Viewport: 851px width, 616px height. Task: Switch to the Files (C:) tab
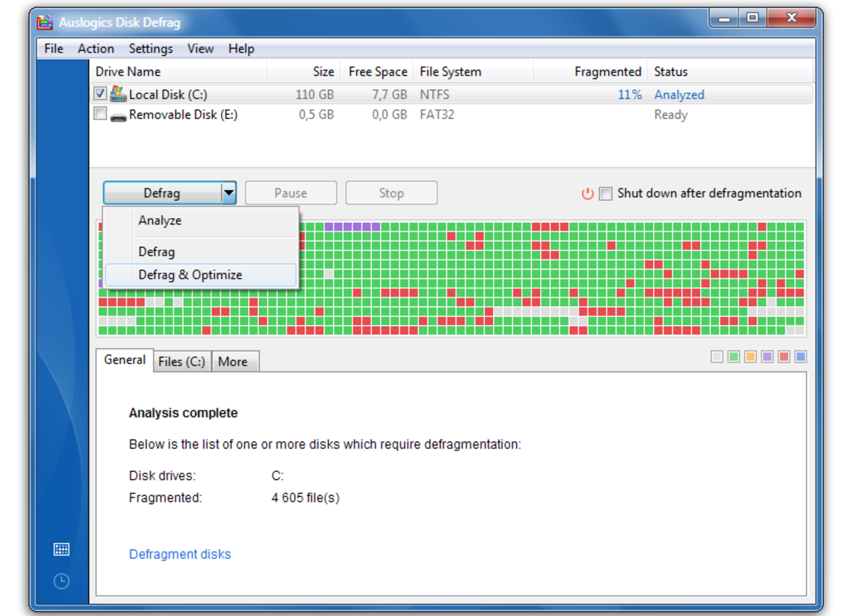[182, 362]
